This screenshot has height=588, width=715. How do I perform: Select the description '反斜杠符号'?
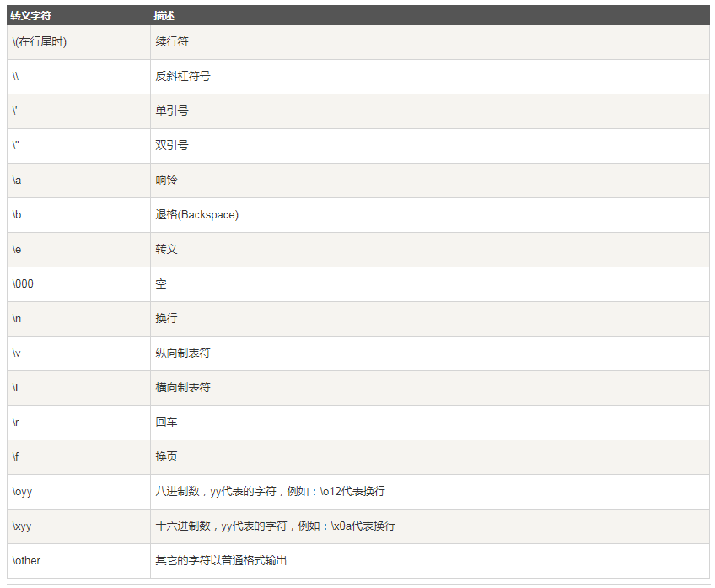[183, 76]
